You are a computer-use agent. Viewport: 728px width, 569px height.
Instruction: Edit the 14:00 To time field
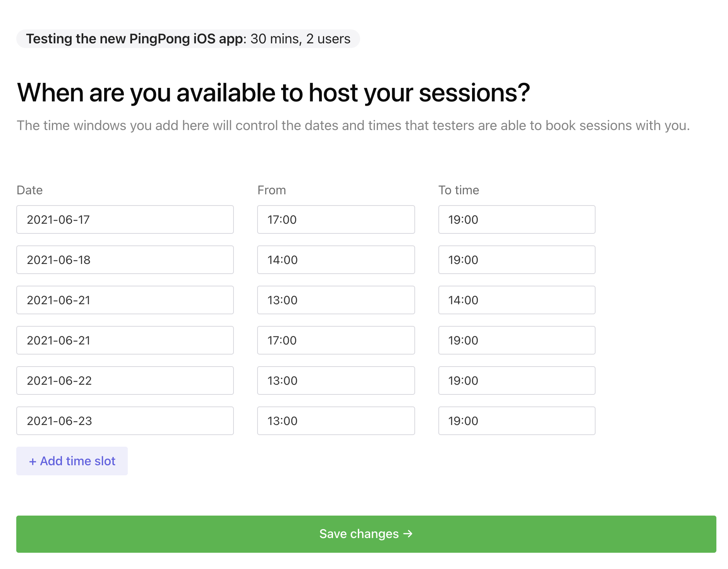point(517,300)
